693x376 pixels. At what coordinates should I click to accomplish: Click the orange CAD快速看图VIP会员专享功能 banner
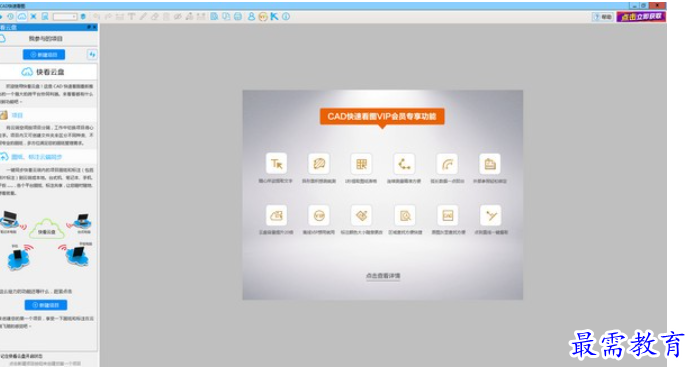tap(382, 117)
